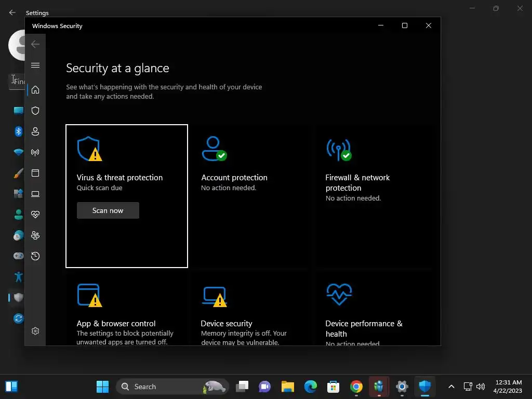The image size is (532, 399).
Task: Open the Account protection heading
Action: click(x=234, y=178)
